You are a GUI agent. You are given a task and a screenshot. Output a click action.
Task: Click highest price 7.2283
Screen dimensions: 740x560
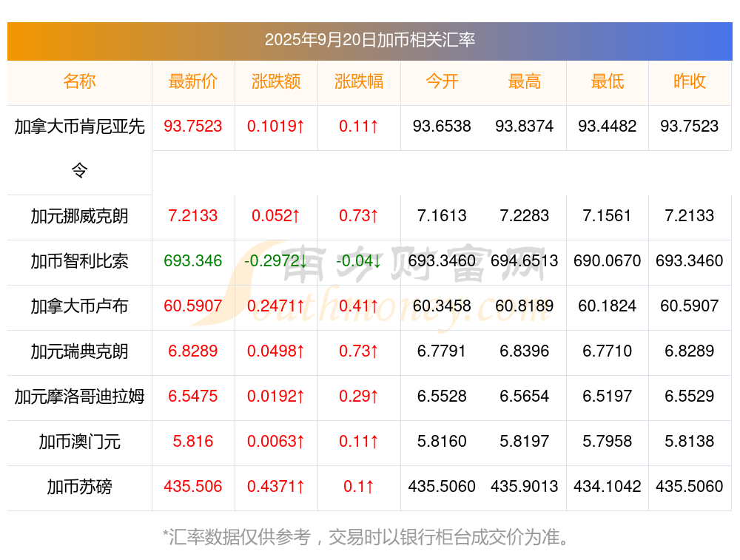click(x=525, y=215)
